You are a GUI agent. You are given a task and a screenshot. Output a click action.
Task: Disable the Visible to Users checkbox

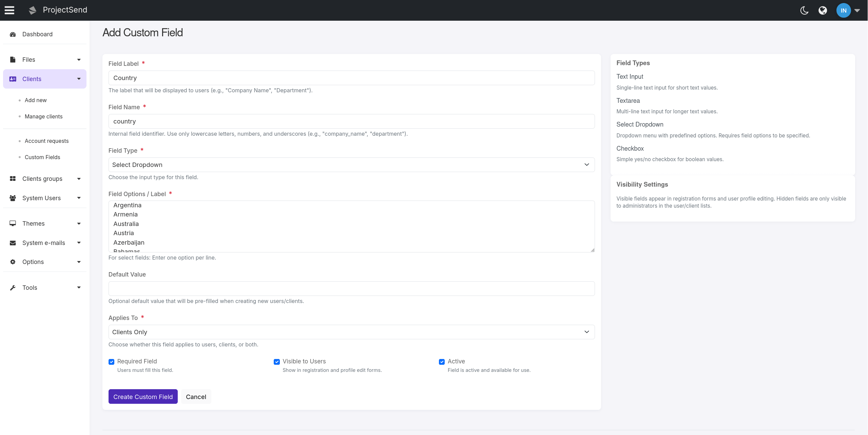click(x=277, y=362)
